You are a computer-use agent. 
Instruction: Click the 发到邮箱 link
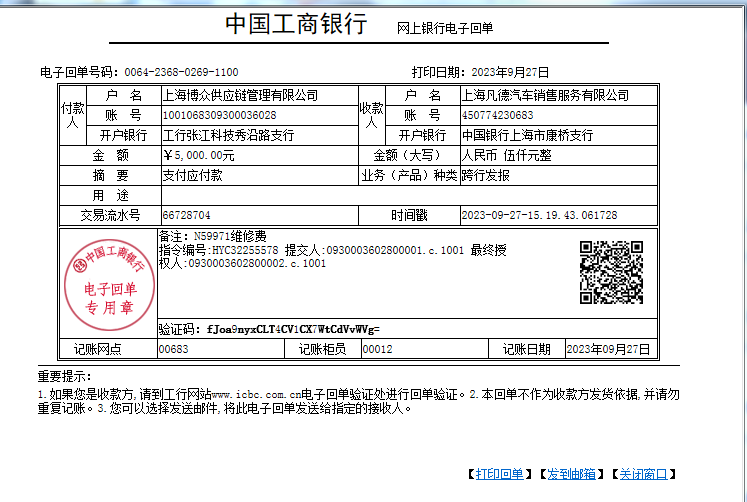tap(571, 473)
